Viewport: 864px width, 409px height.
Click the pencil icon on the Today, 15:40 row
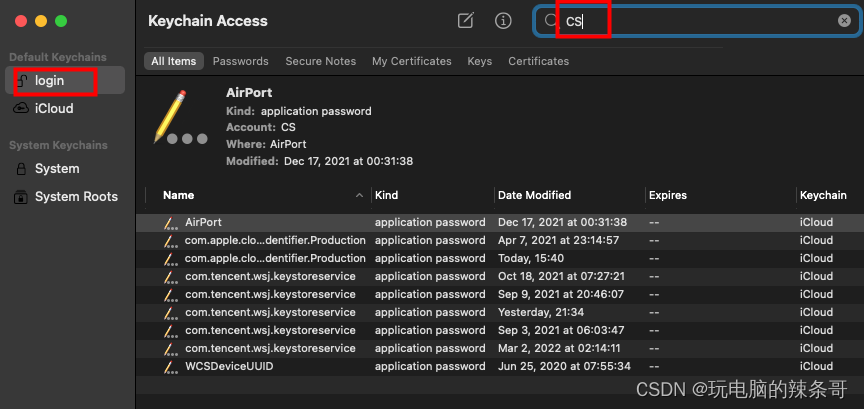click(171, 259)
